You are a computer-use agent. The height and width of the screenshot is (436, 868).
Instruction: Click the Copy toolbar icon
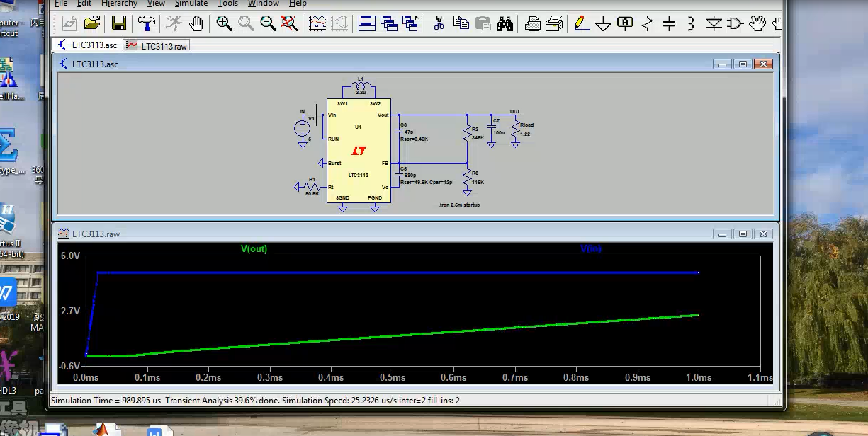[x=461, y=23]
